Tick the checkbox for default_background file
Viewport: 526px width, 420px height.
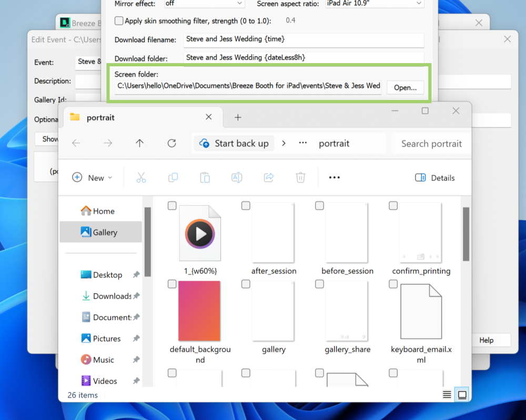click(x=172, y=284)
